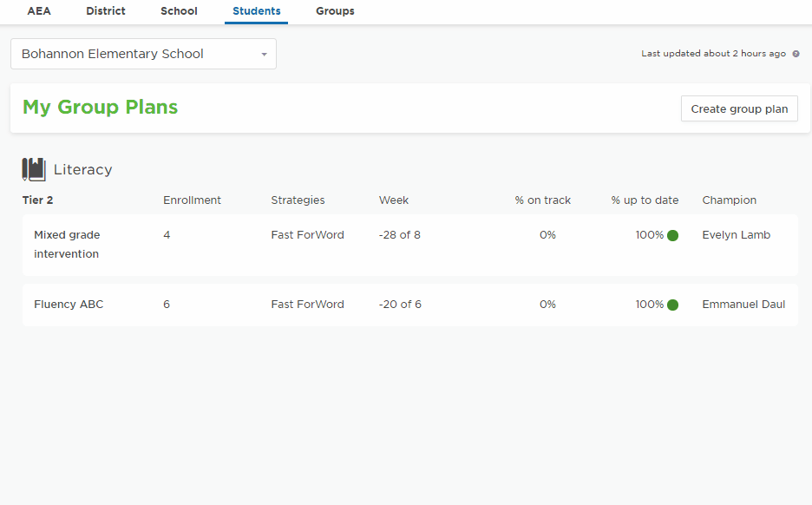Screen dimensions: 812x505
Task: Click champion Evelyn Lamb
Action: point(736,235)
